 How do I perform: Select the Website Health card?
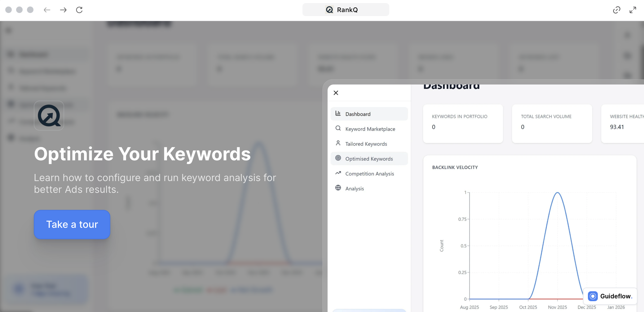[622, 123]
